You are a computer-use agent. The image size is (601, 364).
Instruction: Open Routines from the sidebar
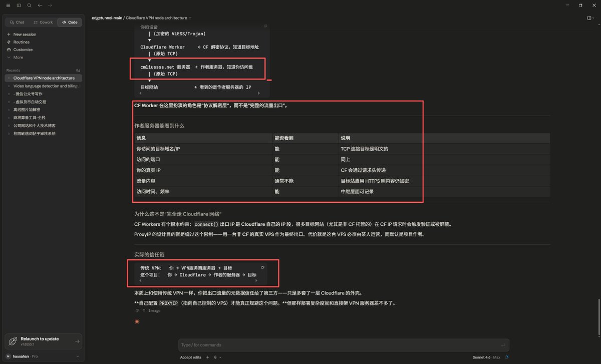tap(43, 42)
